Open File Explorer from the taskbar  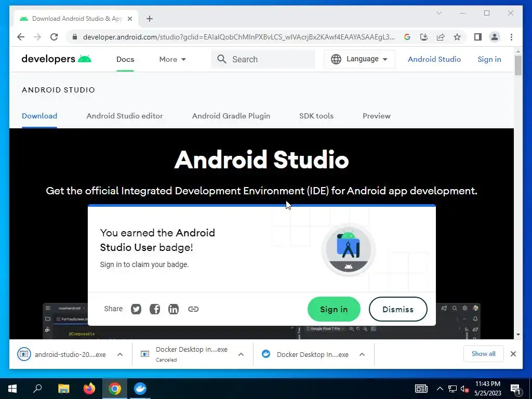[63, 389]
